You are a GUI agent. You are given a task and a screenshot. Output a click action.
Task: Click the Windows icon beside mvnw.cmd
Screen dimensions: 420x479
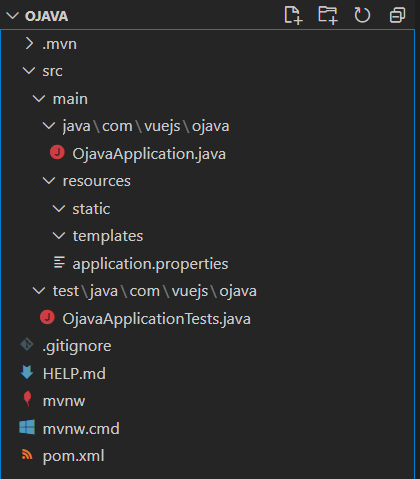click(x=27, y=427)
